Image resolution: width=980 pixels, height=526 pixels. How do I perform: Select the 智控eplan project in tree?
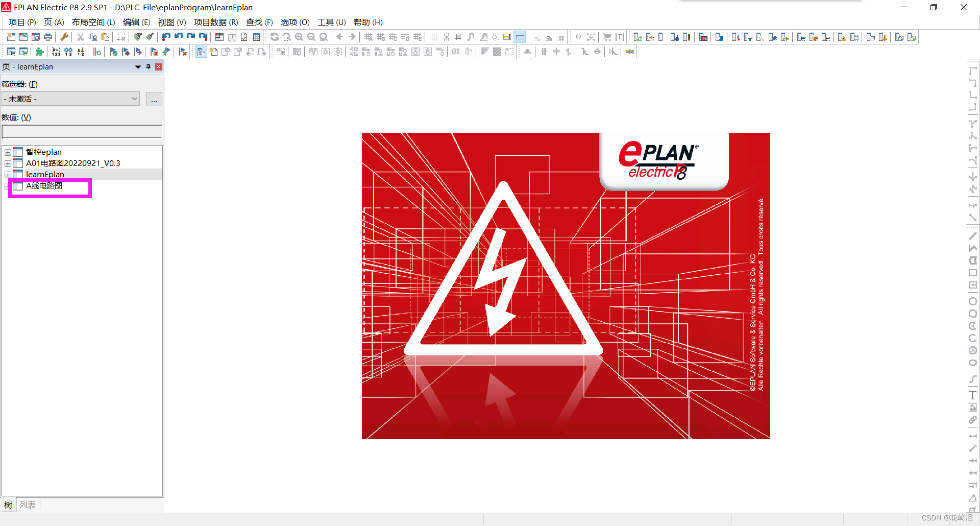[44, 152]
